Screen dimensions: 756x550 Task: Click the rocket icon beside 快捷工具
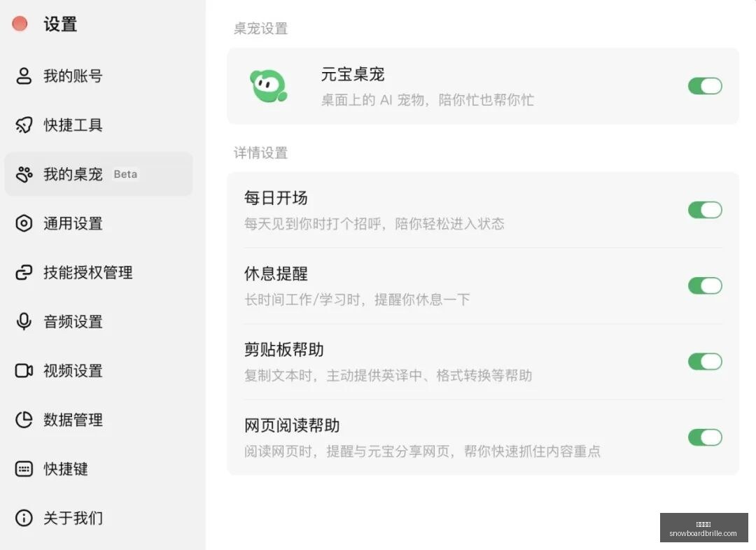click(24, 125)
